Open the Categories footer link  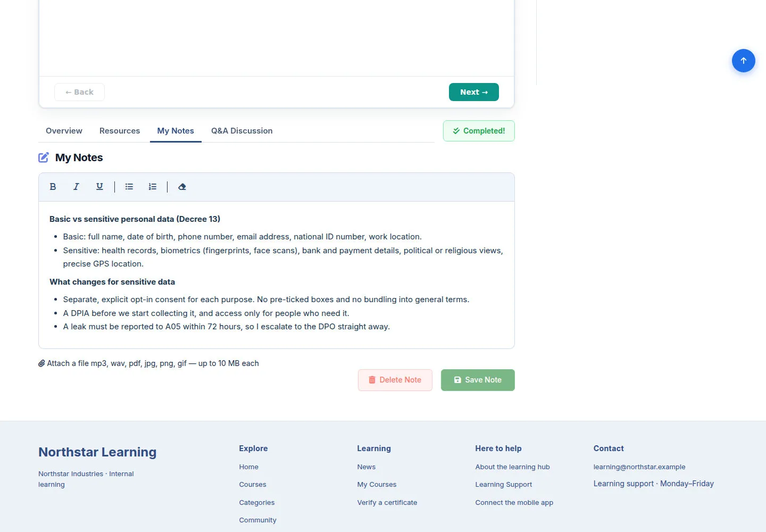click(x=257, y=503)
